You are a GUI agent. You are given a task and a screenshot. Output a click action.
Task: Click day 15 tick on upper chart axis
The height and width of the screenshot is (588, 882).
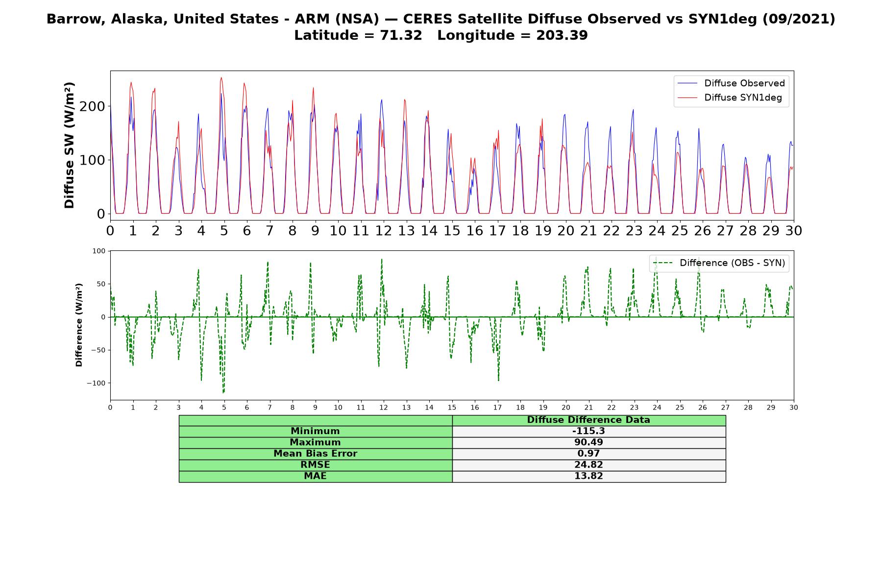coord(452,230)
